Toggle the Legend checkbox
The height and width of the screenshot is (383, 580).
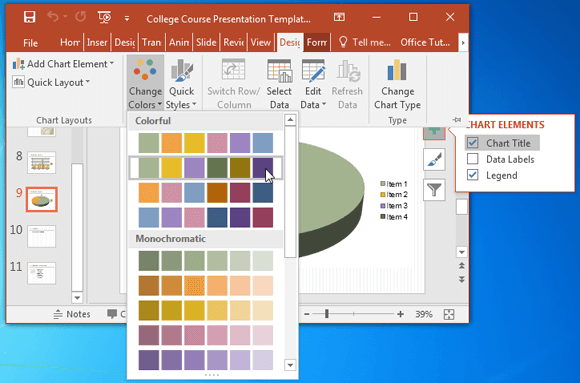(x=472, y=175)
